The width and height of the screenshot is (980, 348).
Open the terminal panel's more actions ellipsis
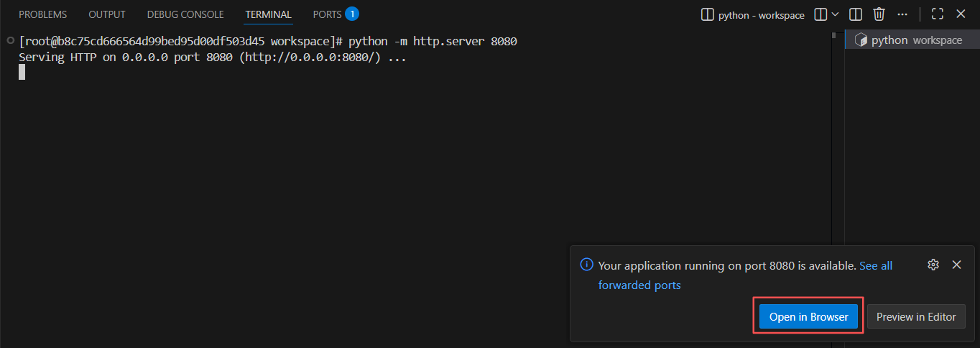point(902,14)
